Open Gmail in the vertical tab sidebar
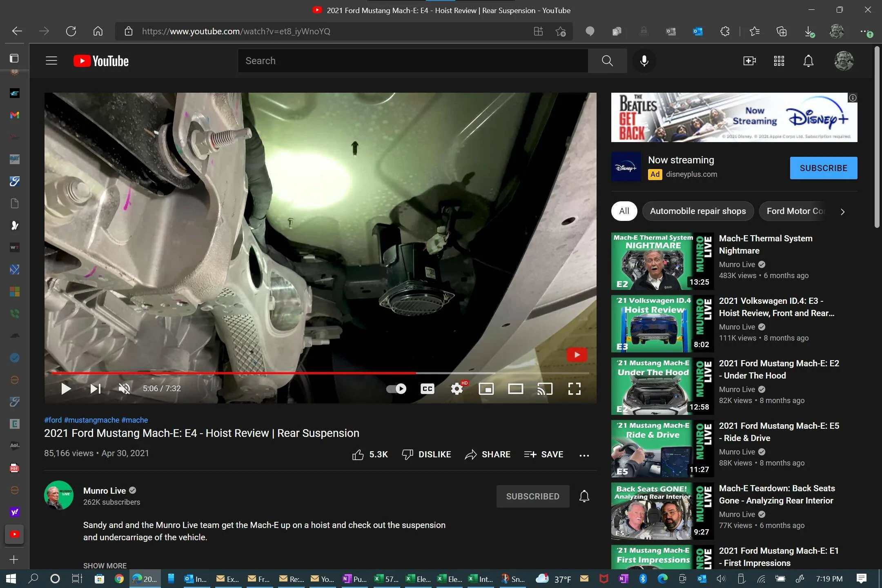 tap(14, 115)
